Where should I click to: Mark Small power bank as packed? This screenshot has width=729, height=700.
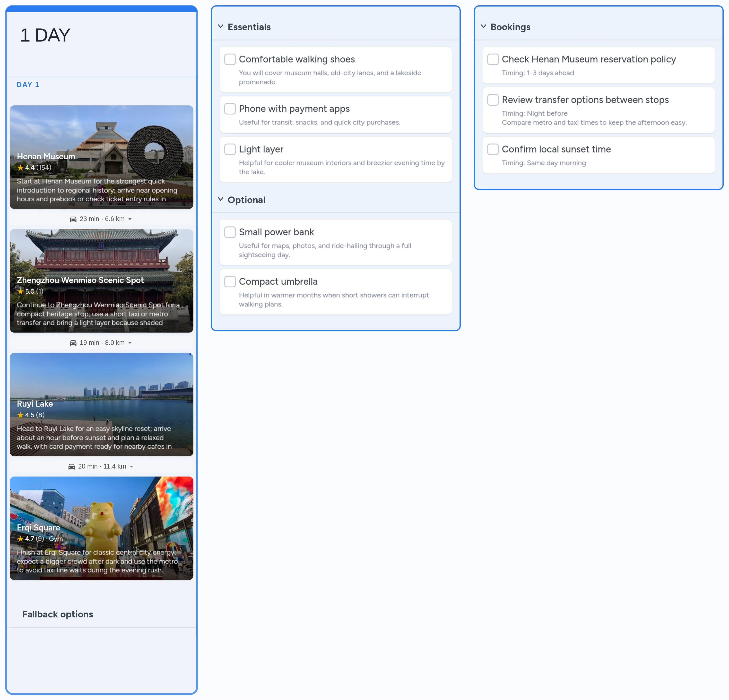230,232
